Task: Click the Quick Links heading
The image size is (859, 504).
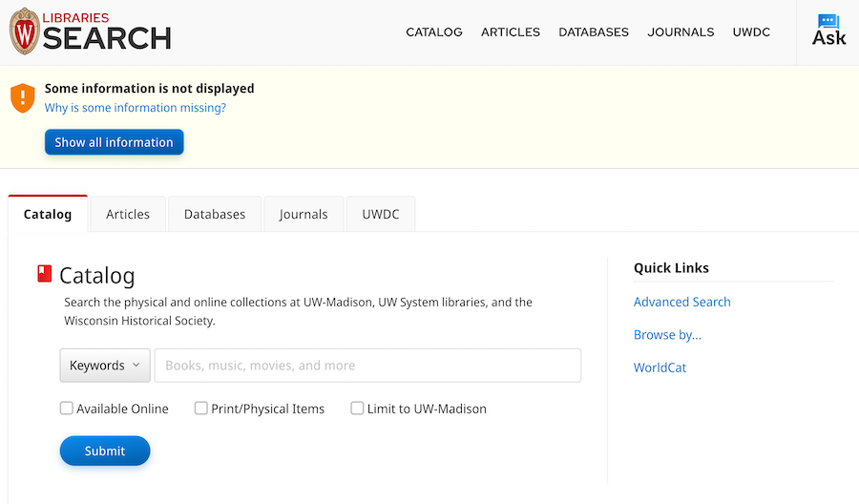Action: 671,268
